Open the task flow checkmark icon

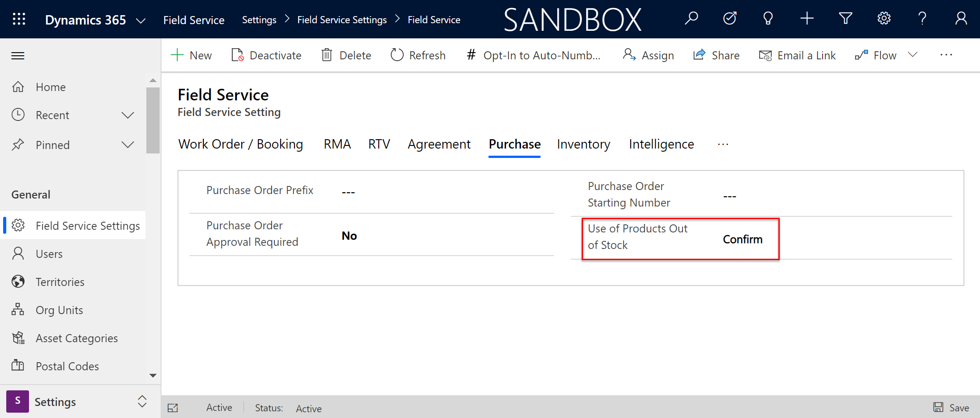(730, 19)
